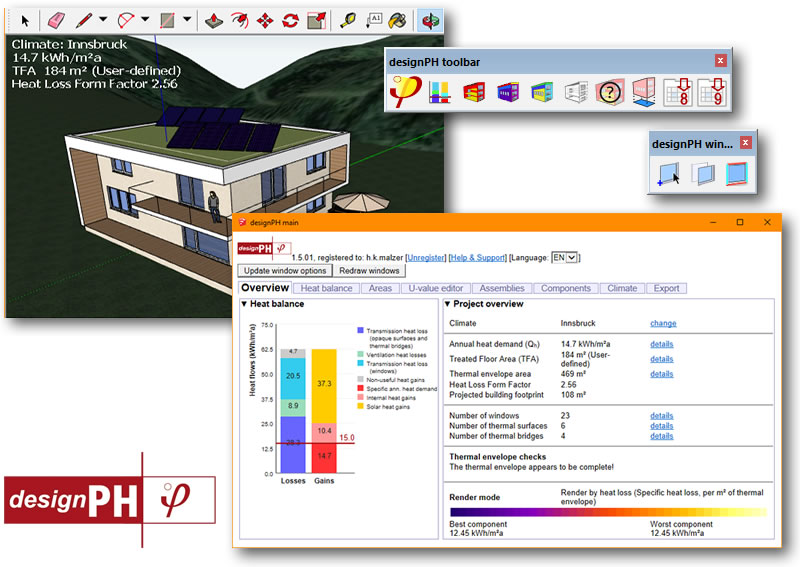
Task: Click the yellow Solar heat gains legend swatch
Action: point(360,406)
